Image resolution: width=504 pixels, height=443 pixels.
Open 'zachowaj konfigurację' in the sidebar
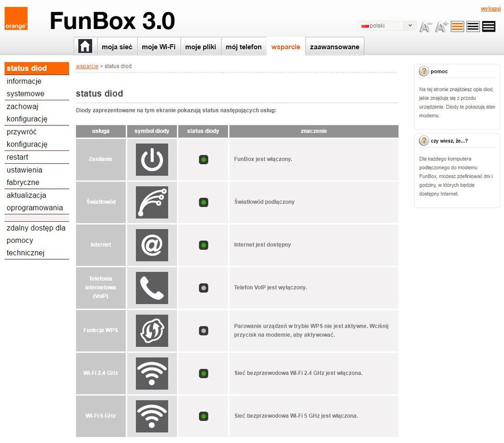pyautogui.click(x=36, y=113)
